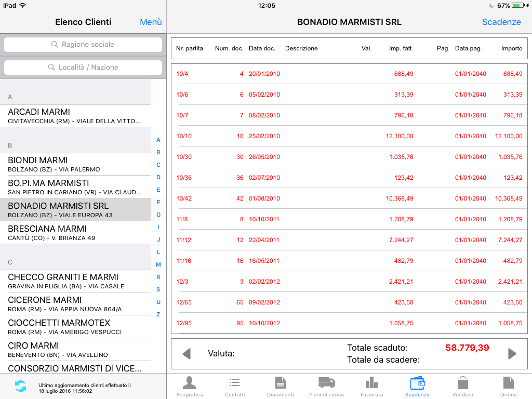Viewport: 532px width, 399px height.
Task: Select client ARCADI MARMI
Action: click(x=75, y=116)
